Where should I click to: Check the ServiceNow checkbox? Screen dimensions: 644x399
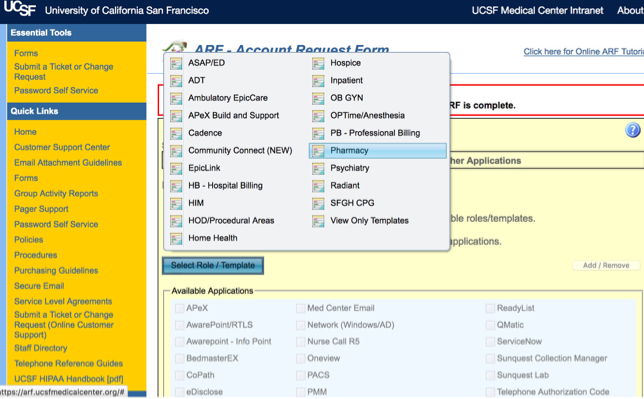pyautogui.click(x=490, y=341)
